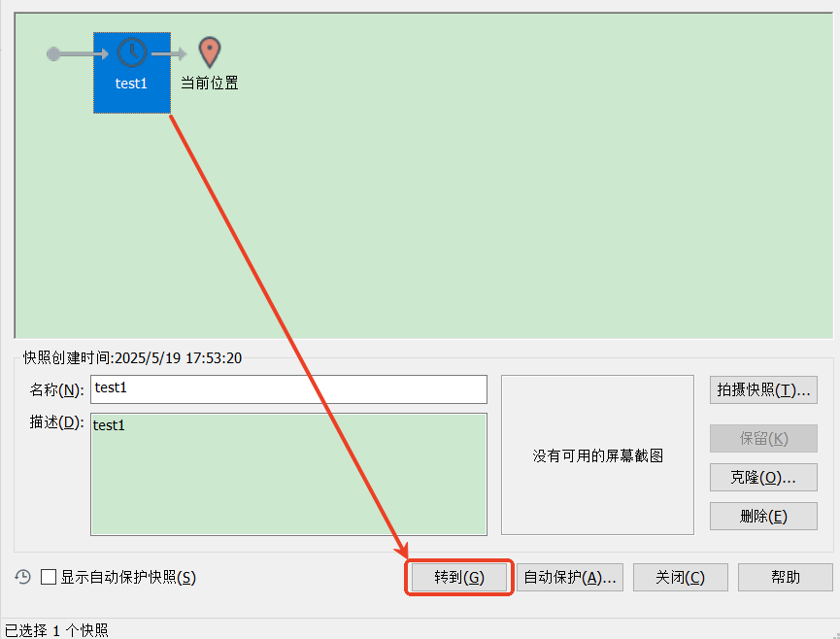Click snapshot creation time text

tap(132, 357)
